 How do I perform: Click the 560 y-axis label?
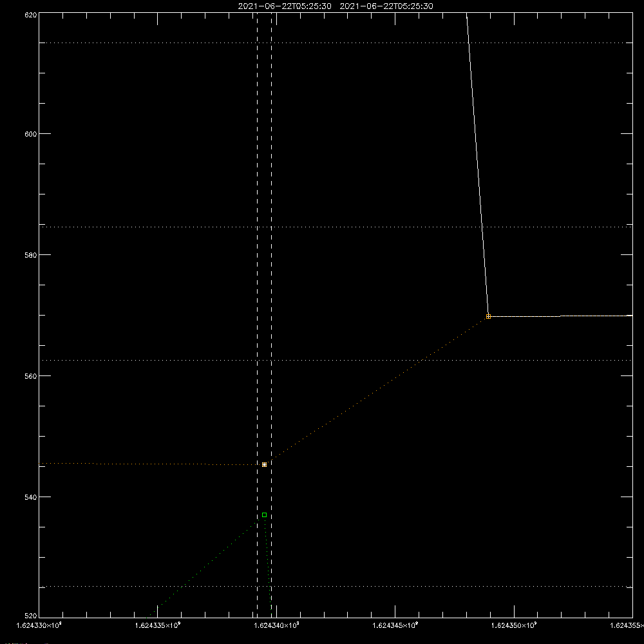tap(31, 376)
